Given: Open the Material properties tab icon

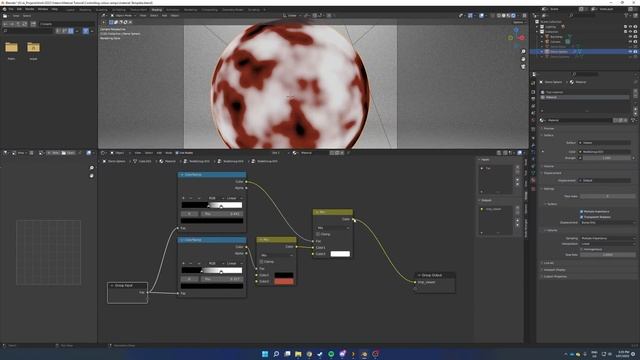Looking at the screenshot, I should pyautogui.click(x=533, y=180).
